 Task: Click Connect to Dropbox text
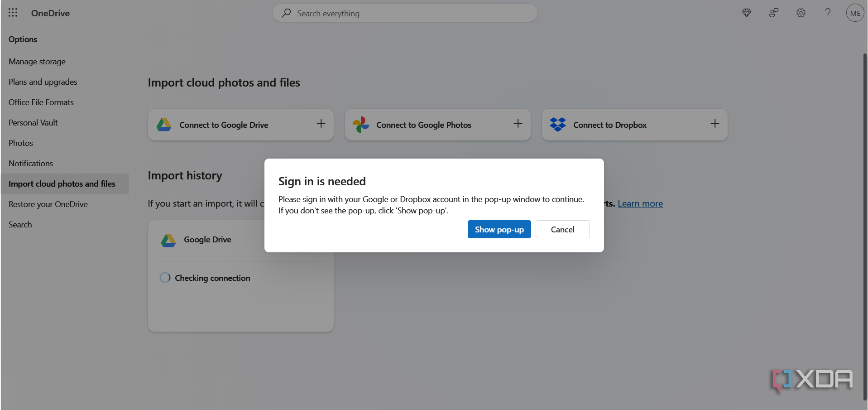point(610,125)
